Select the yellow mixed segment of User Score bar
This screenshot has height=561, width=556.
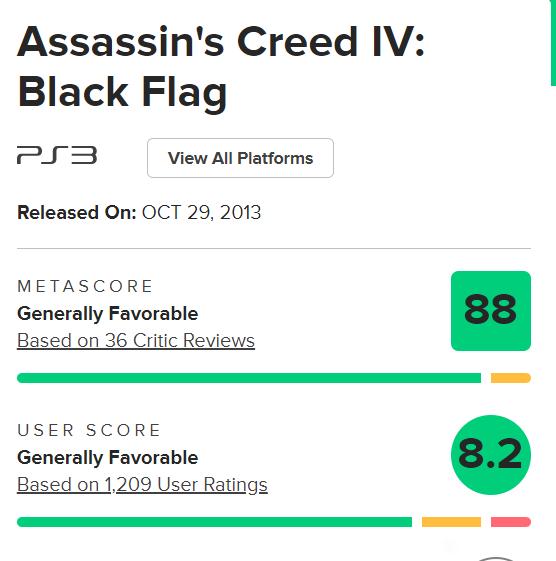coord(452,522)
